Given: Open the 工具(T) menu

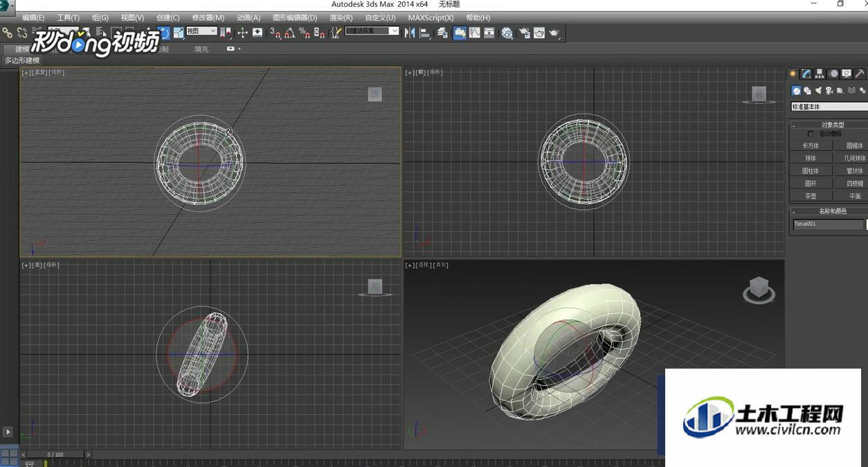Looking at the screenshot, I should click(68, 17).
